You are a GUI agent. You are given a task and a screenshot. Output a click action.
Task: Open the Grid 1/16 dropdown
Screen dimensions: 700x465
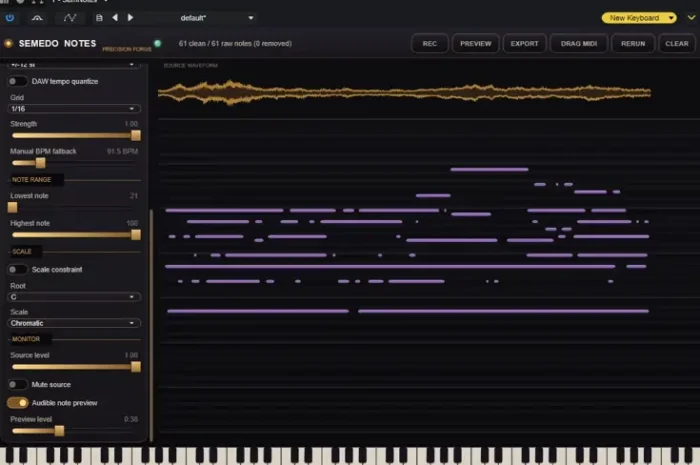pos(74,109)
